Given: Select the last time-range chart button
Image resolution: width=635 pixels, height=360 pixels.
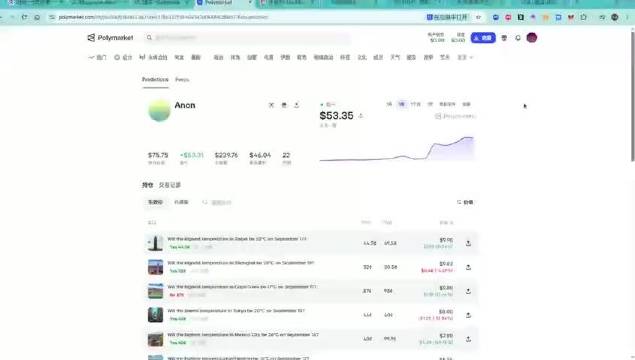Looking at the screenshot, I should tap(467, 104).
